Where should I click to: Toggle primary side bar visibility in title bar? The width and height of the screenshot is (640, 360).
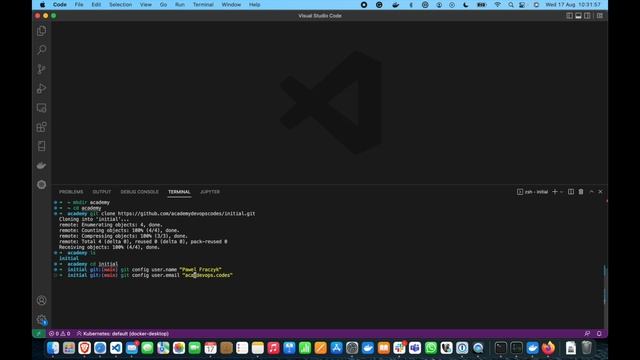[569, 16]
